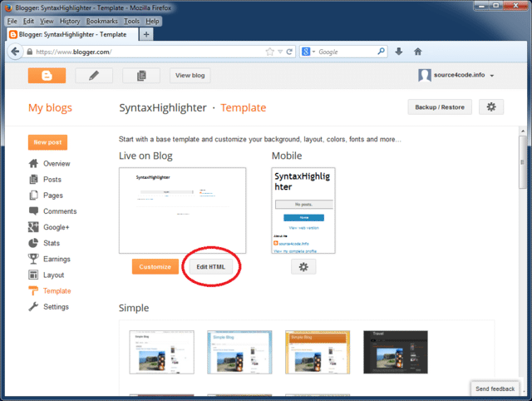Screen dimensions: 532x401
Task: Open the File menu
Action: (x=12, y=22)
